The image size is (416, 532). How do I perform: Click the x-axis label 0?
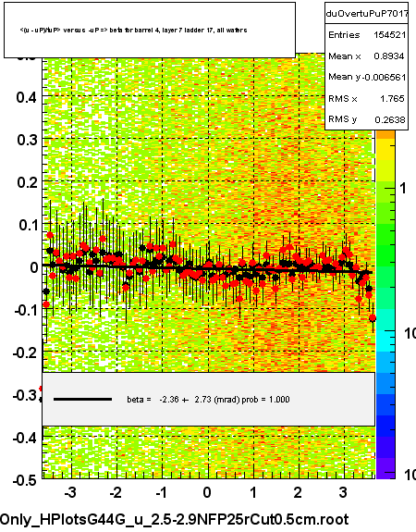coord(207,492)
